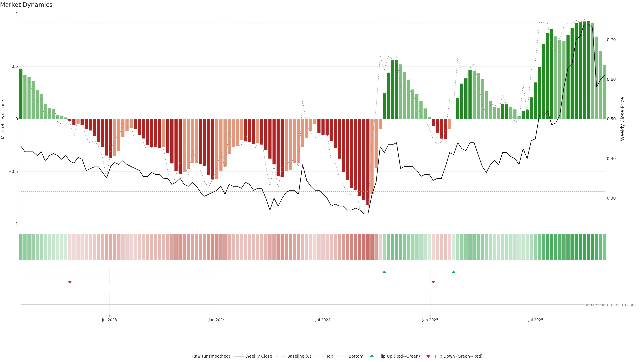Click the Jan 2024 x-axis label
644x362 pixels.
point(217,320)
